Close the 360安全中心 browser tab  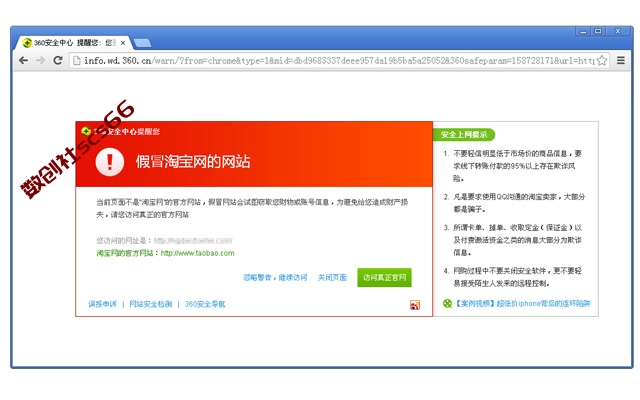point(123,43)
